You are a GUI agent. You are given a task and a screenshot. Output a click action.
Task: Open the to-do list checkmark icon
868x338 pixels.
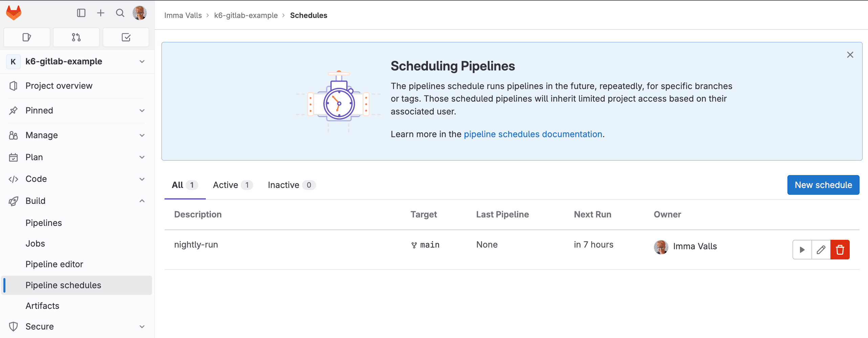coord(126,37)
